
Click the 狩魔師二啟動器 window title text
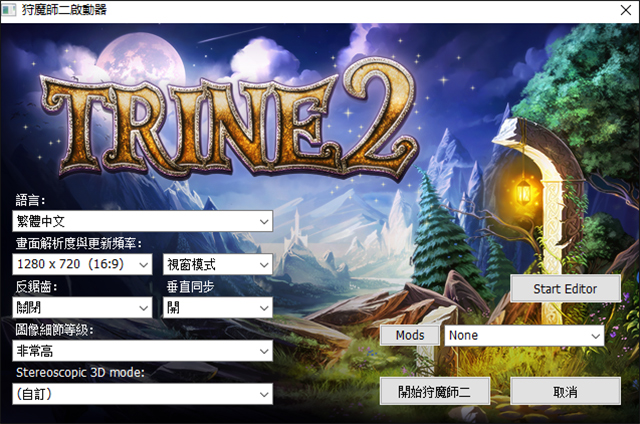[x=64, y=10]
